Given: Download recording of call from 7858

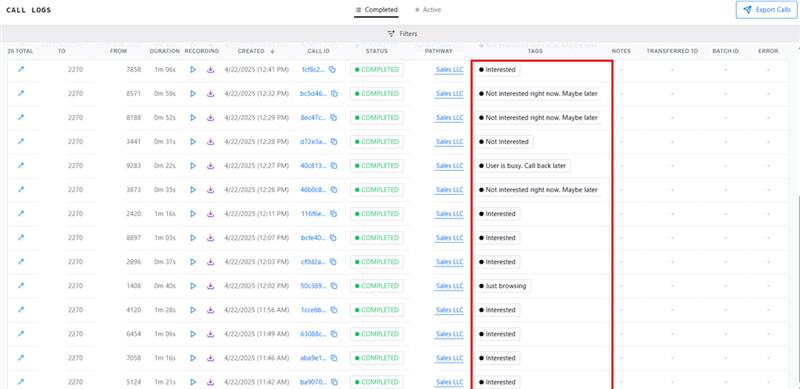Looking at the screenshot, I should (210, 69).
